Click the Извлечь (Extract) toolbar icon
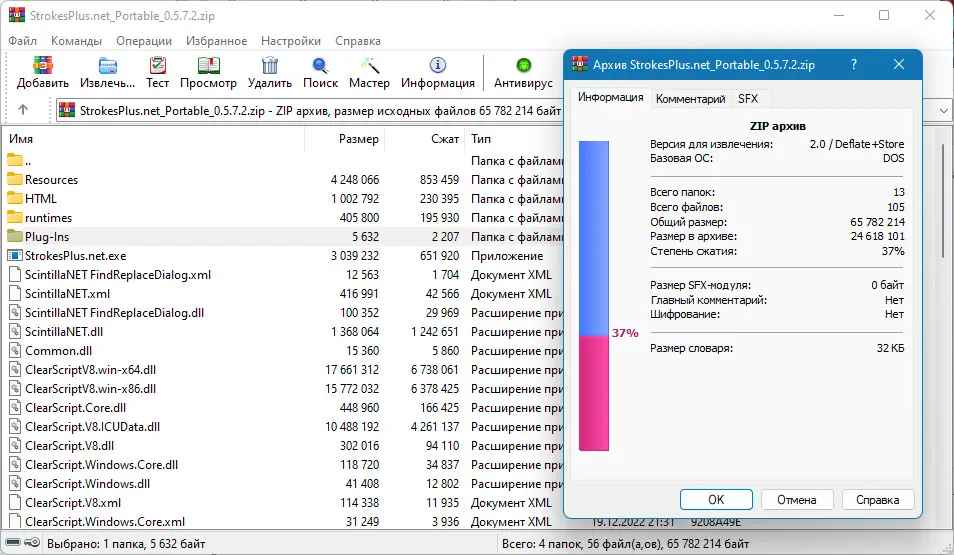 coord(107,65)
